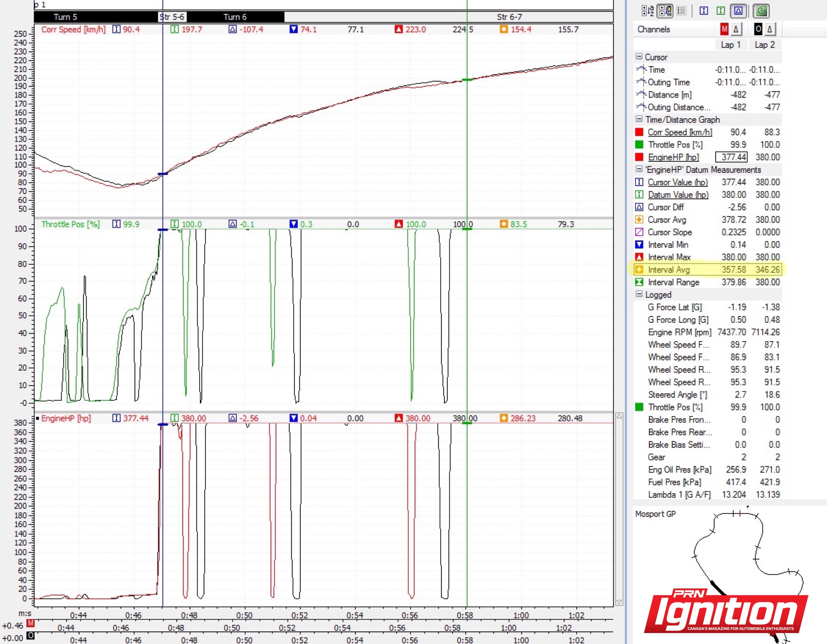
Task: Select the Turn 6 track section
Action: 235,17
